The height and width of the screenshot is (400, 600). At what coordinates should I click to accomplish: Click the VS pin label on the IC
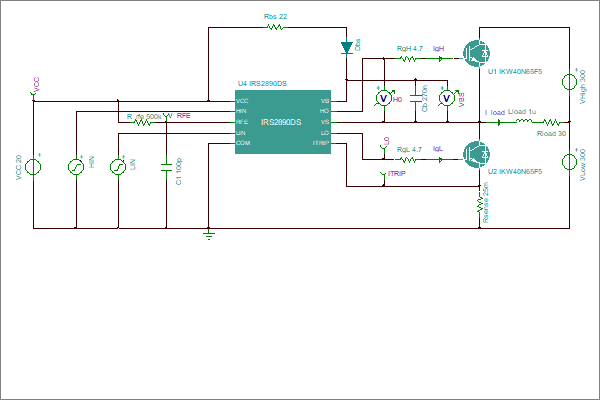point(325,122)
